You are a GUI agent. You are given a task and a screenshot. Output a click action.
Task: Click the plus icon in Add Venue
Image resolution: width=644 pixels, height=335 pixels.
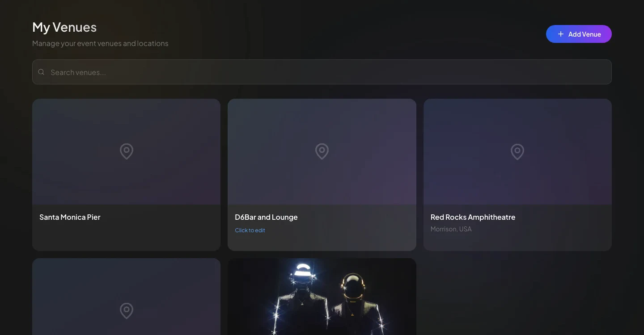pyautogui.click(x=560, y=34)
